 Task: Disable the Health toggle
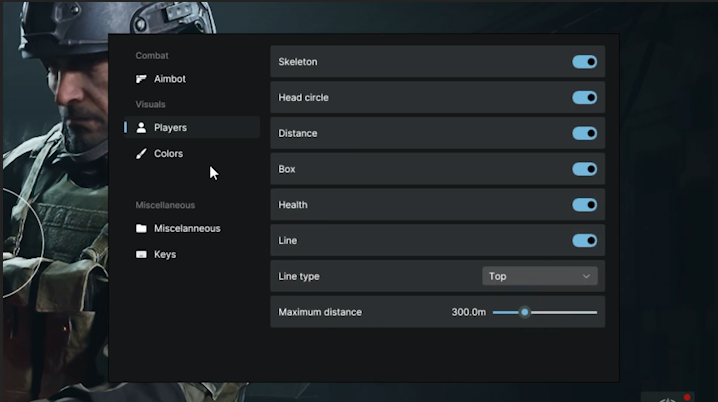(584, 205)
